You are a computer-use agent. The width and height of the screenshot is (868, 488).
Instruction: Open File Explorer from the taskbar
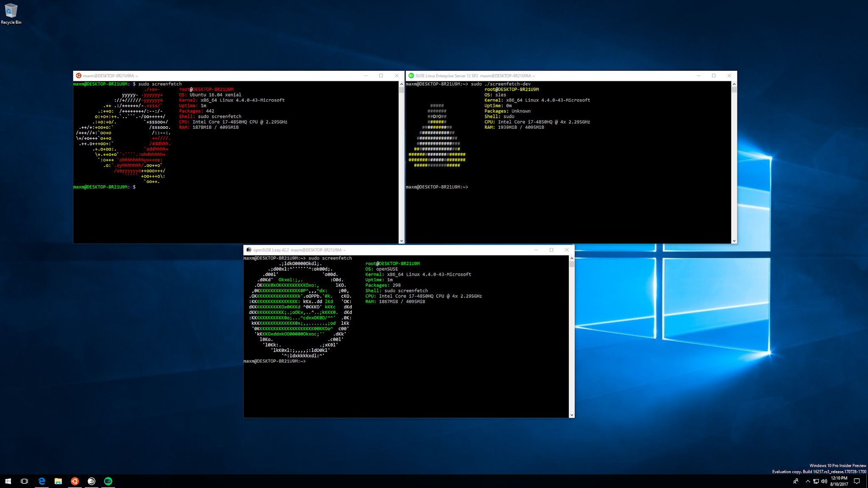[58, 481]
